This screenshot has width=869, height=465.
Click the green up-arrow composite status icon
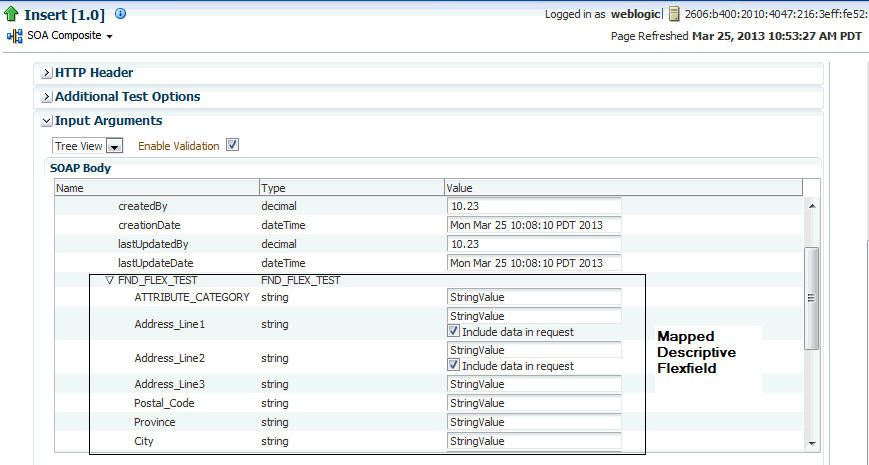(11, 14)
